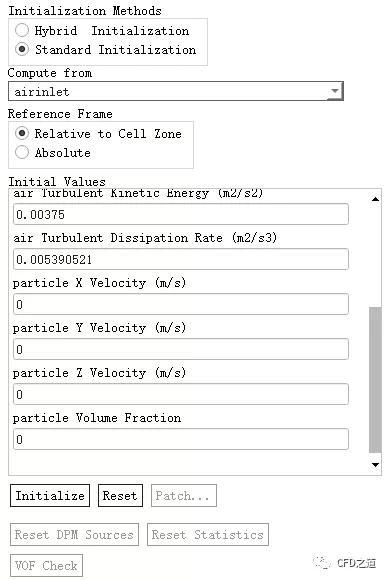This screenshot has width=387, height=580.
Task: Click the particle Y Velocity input
Action: pyautogui.click(x=181, y=349)
